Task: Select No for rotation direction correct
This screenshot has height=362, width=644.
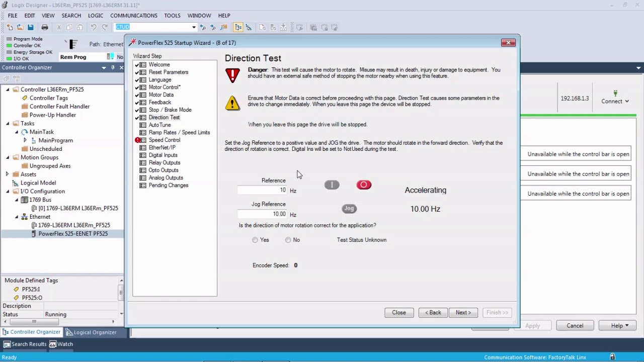Action: tap(288, 240)
